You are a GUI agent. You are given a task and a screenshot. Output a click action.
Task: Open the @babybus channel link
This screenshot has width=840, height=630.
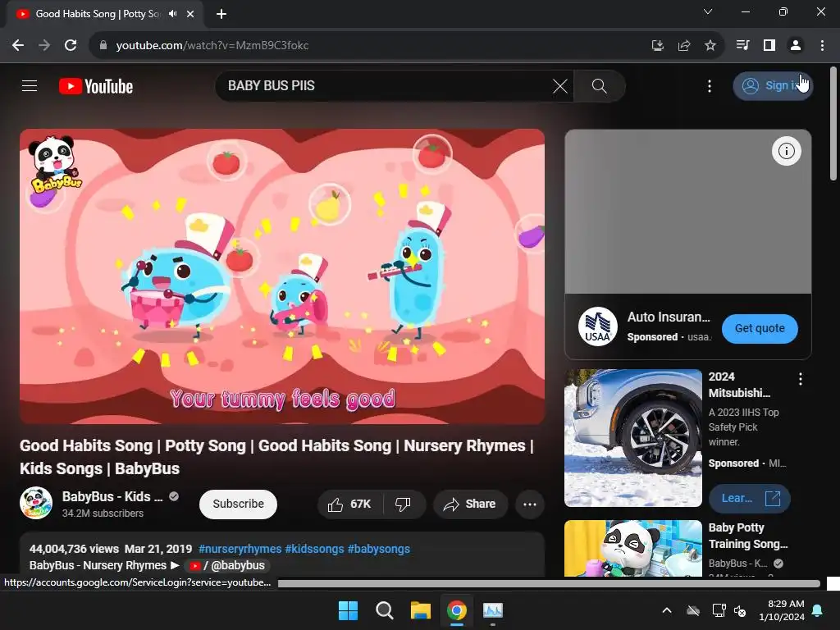pyautogui.click(x=227, y=565)
